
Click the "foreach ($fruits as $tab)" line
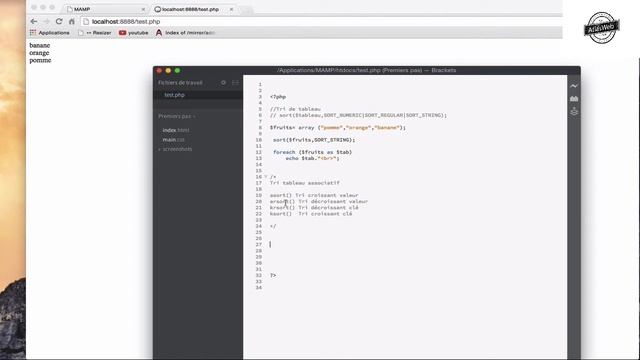coord(312,152)
